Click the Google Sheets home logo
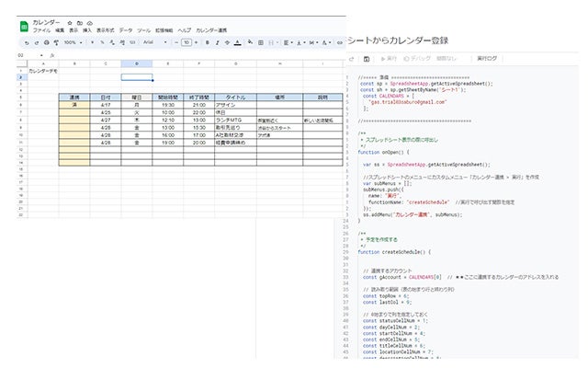Screen dimensions: 588x368 click(x=24, y=25)
